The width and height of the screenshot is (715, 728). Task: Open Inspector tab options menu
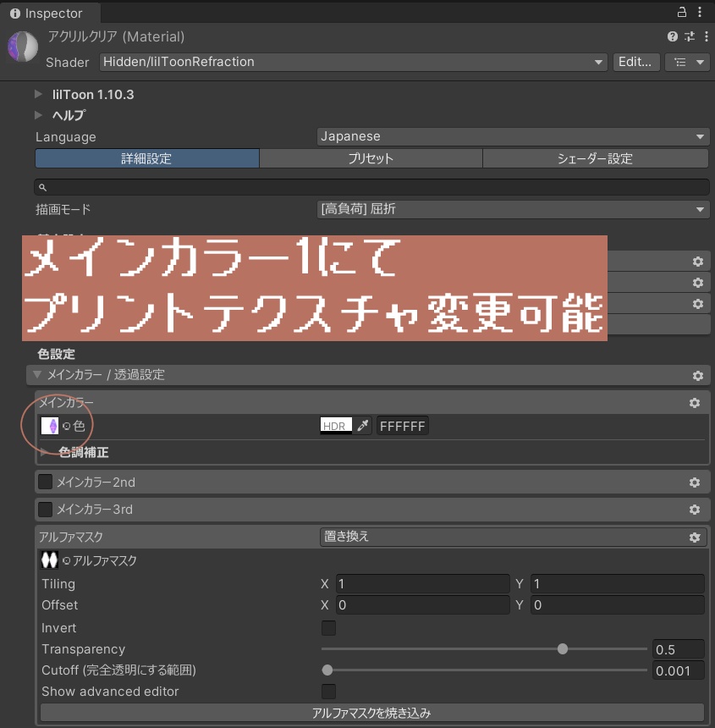700,12
